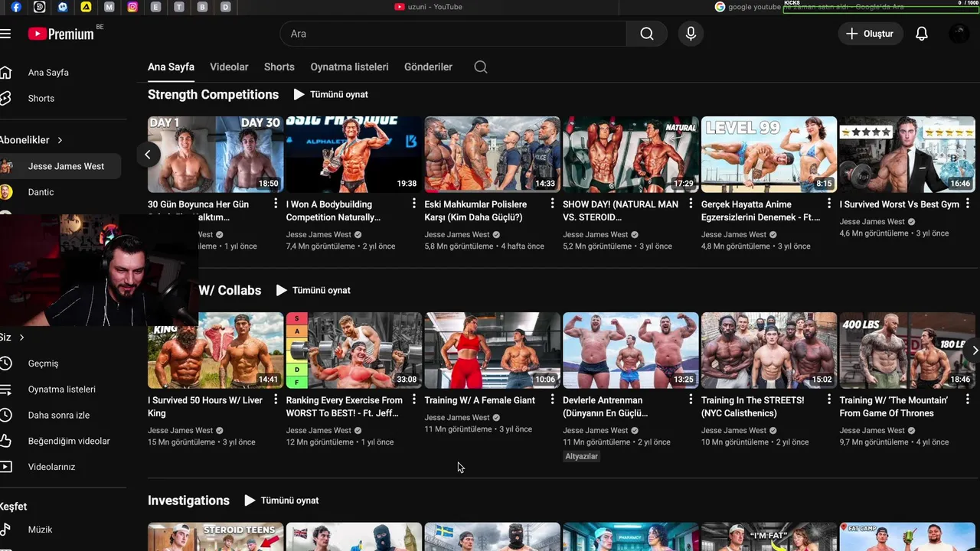Open the I Survived Worst Vs Best Gym thumbnail
The image size is (980, 551).
[907, 155]
